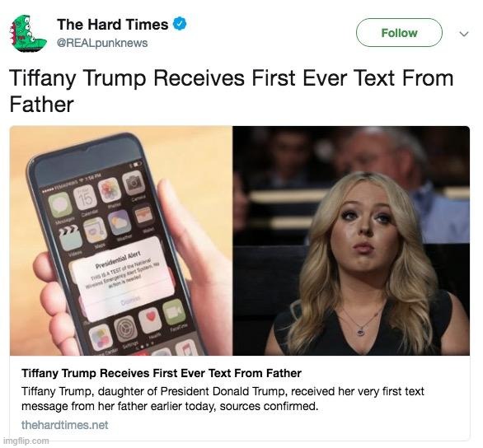483x448 pixels.
Task: Open The Hard Times profile name
Action: coord(112,25)
